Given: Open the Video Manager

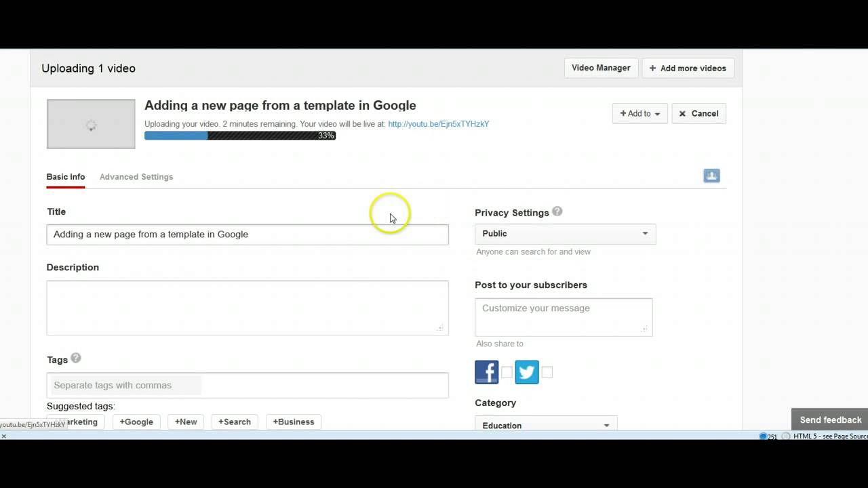Looking at the screenshot, I should point(601,68).
